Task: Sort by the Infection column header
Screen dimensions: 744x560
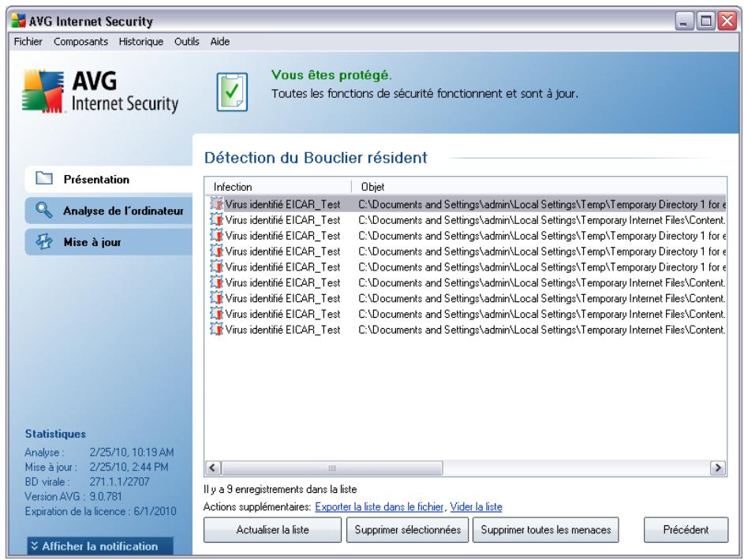Action: click(278, 187)
